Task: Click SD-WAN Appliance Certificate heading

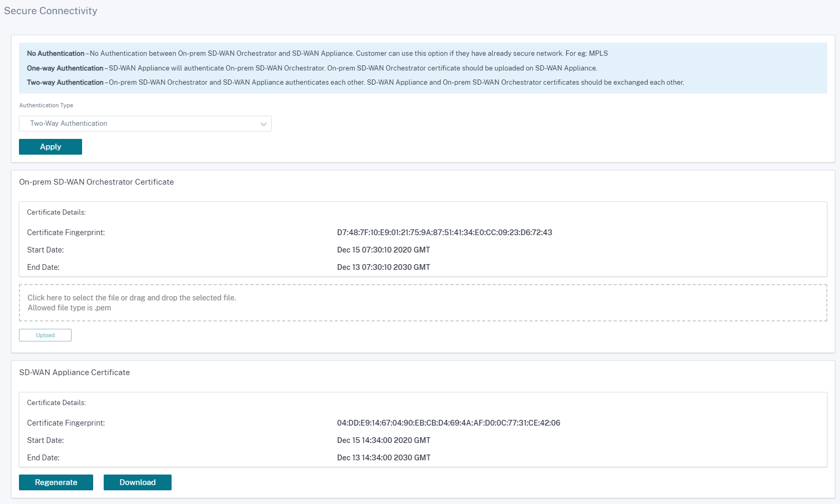Action: (x=74, y=372)
